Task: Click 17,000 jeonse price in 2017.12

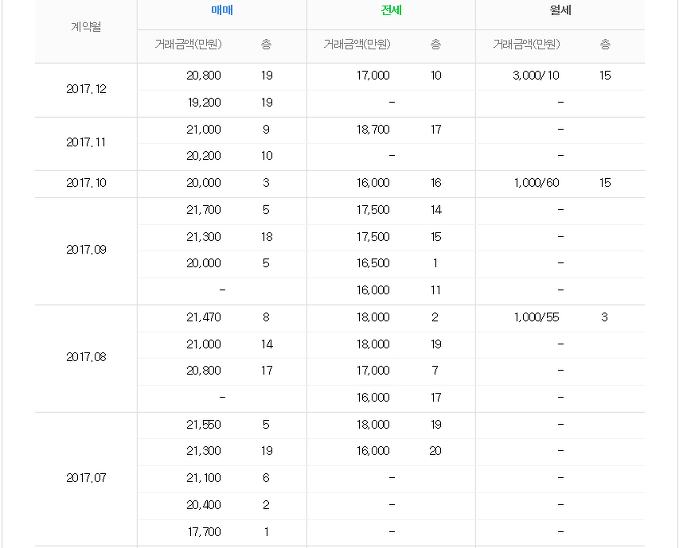Action: click(373, 76)
